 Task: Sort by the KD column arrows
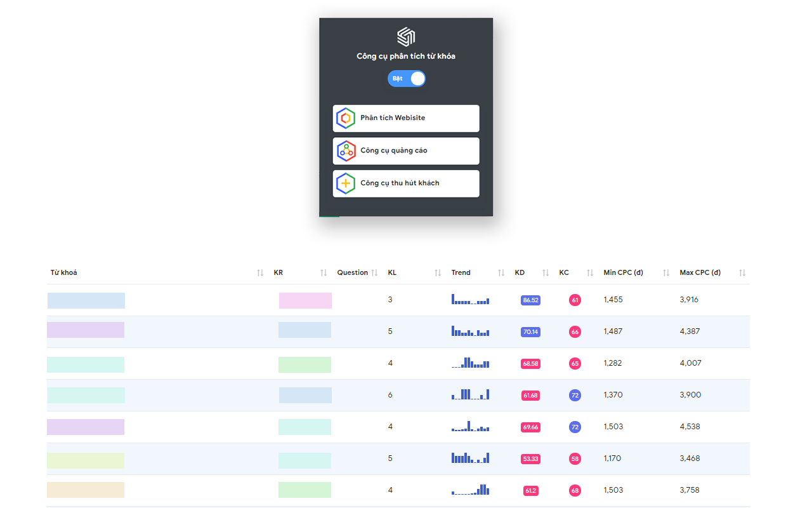[546, 273]
